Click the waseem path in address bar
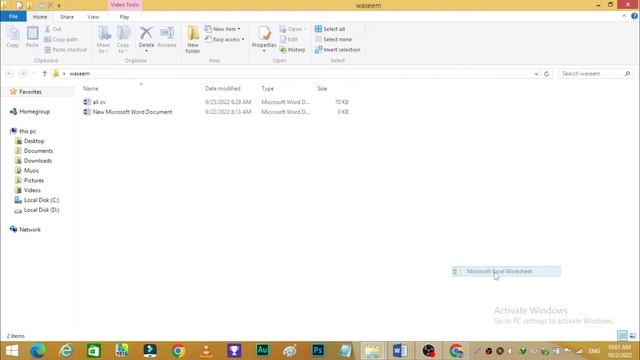640x360 pixels. (x=80, y=74)
